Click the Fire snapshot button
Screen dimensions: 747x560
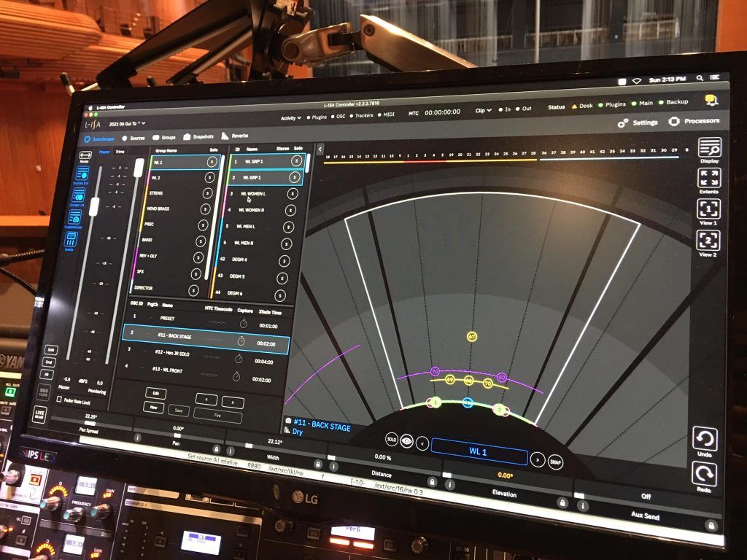(217, 416)
